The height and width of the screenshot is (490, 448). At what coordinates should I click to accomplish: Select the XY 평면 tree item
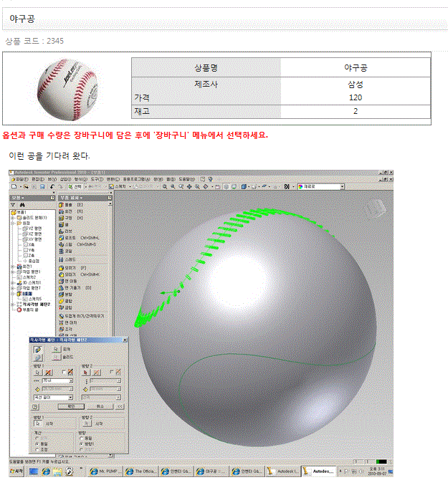[x=32, y=239]
